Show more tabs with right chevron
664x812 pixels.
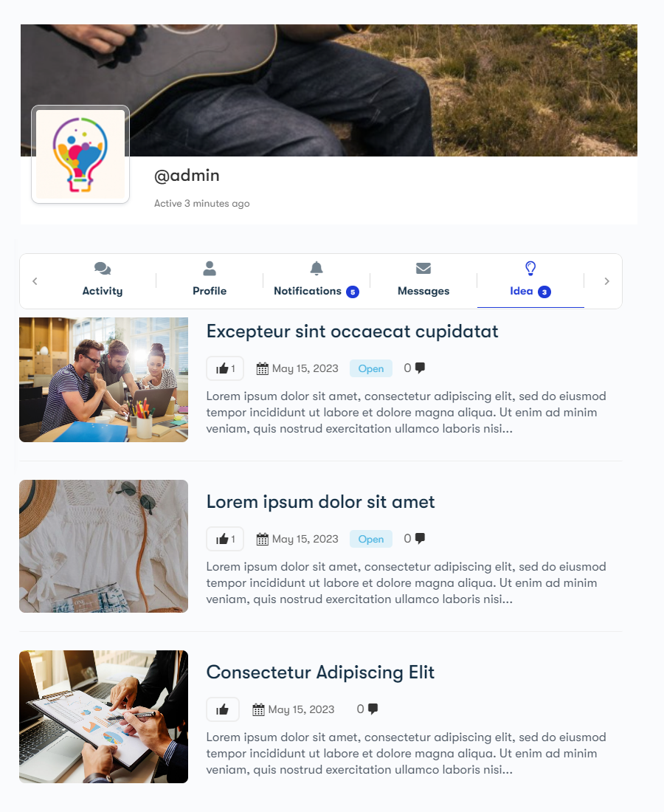[x=607, y=281]
